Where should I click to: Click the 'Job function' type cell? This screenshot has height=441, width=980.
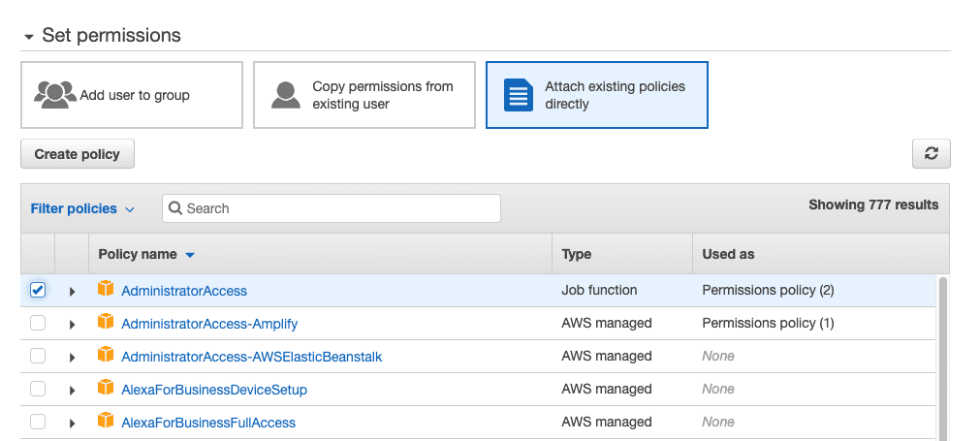[599, 290]
